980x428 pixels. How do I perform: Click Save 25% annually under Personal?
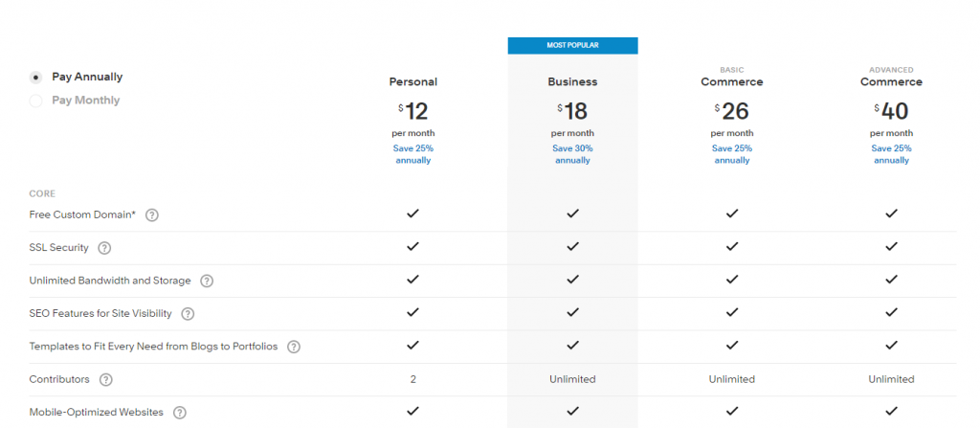click(x=412, y=154)
